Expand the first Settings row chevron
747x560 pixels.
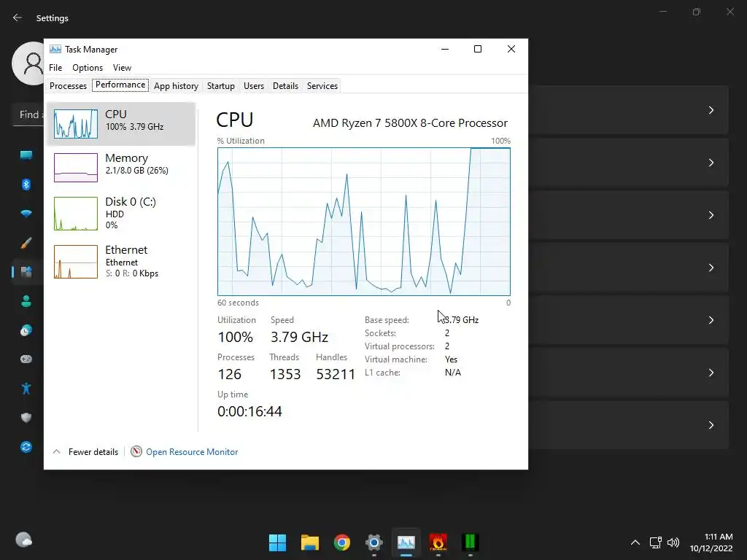[711, 110]
